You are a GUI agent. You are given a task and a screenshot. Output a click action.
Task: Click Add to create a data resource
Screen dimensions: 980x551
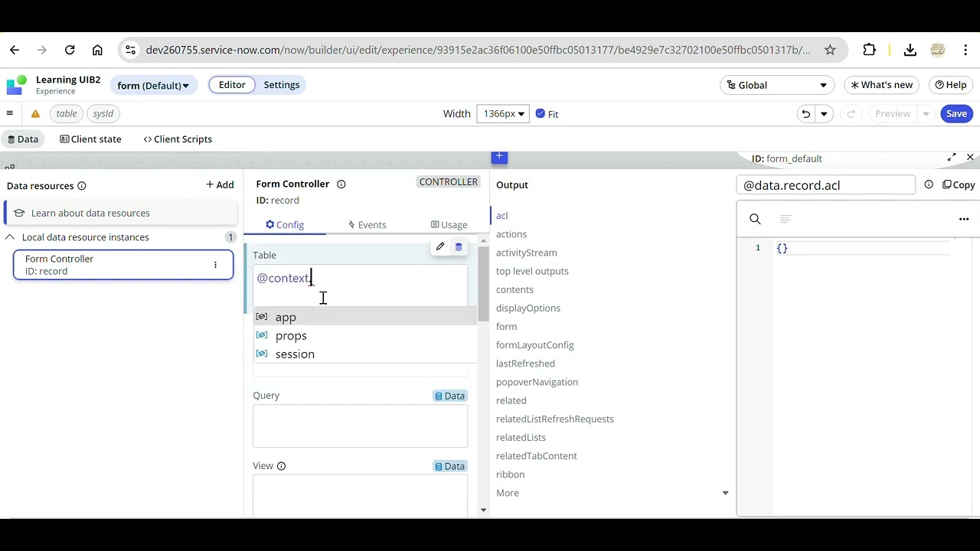[220, 185]
